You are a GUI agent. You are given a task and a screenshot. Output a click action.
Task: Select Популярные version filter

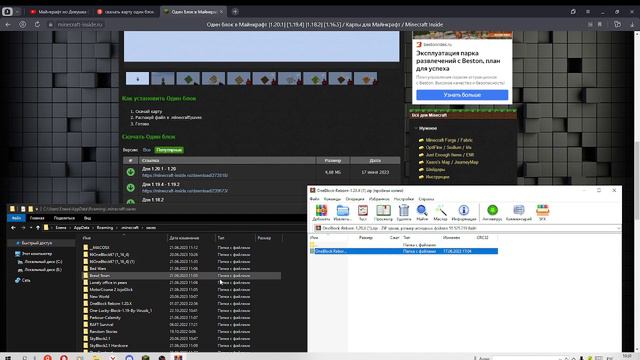click(169, 150)
